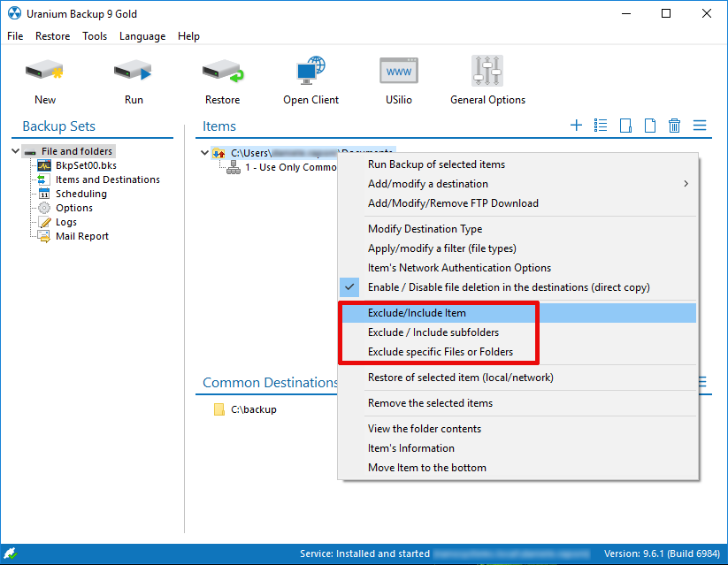Click the New backup set icon
This screenshot has width=728, height=565.
coord(45,73)
